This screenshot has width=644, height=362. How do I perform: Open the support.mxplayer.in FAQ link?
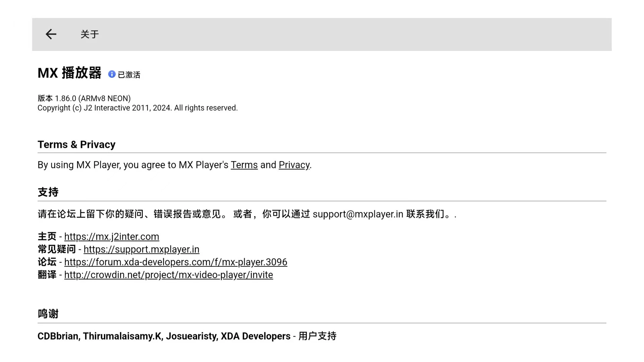pos(141,249)
